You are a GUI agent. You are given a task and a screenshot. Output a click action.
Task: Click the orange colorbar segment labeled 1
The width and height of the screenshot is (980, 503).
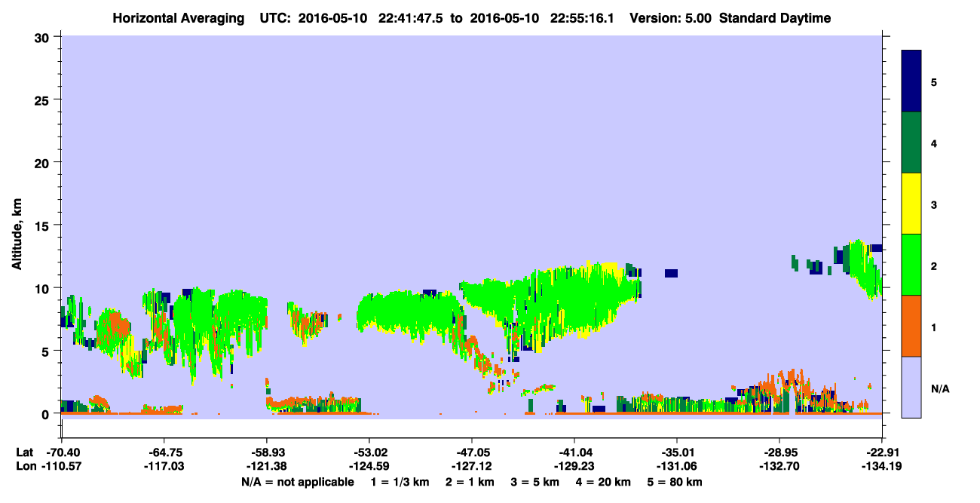pyautogui.click(x=911, y=326)
